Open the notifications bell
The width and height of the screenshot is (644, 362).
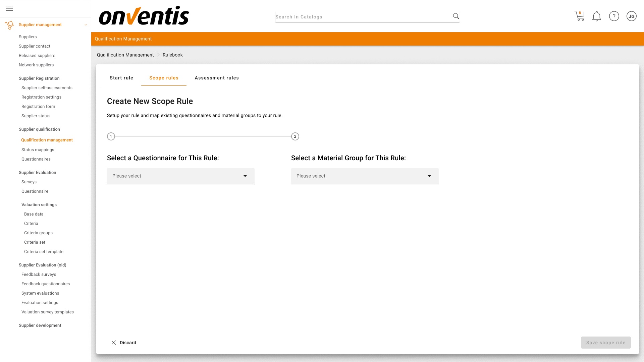click(597, 16)
